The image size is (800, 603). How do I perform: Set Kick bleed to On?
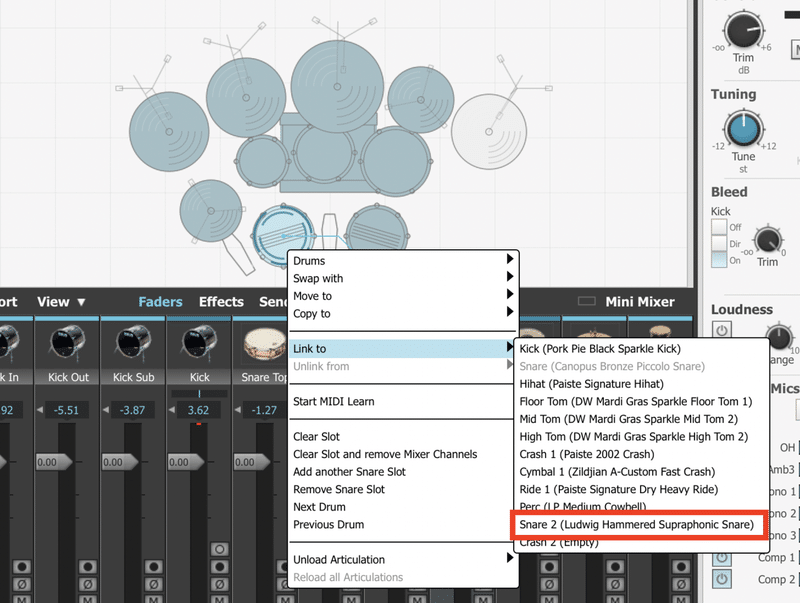[719, 260]
